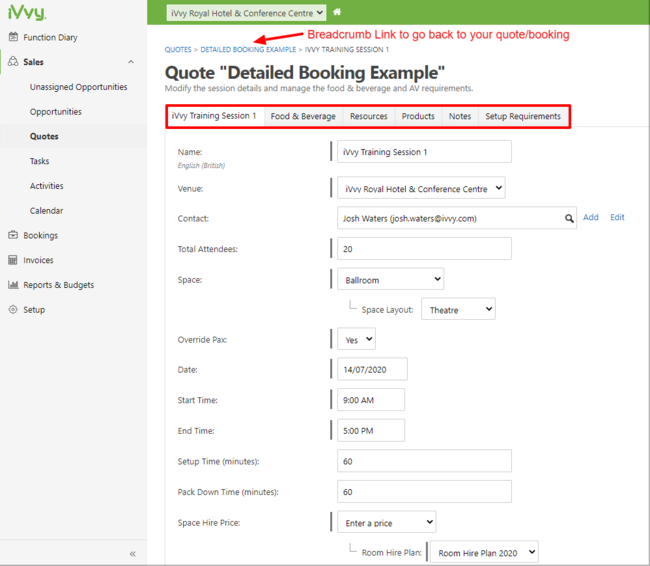Open Quotes in sidebar

pyautogui.click(x=44, y=136)
